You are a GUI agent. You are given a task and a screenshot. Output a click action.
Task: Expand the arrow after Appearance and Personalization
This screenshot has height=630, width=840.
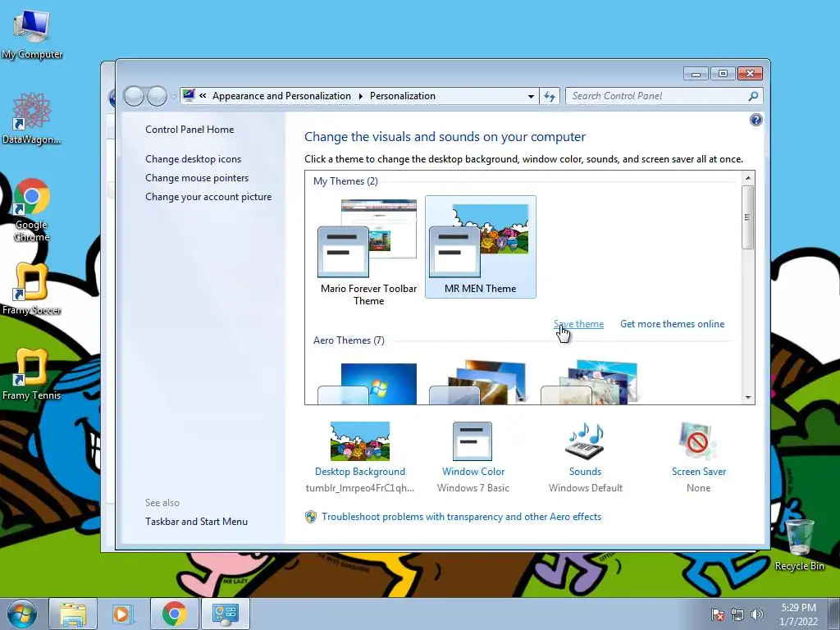pos(361,97)
